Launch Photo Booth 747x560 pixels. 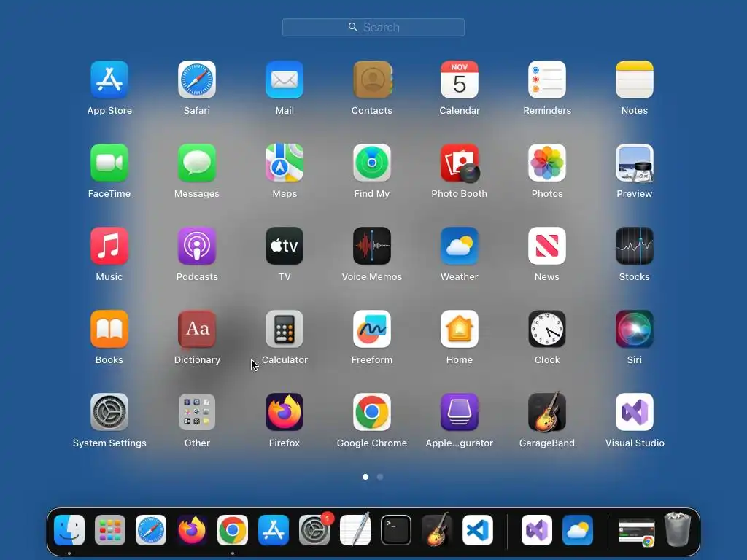coord(460,163)
